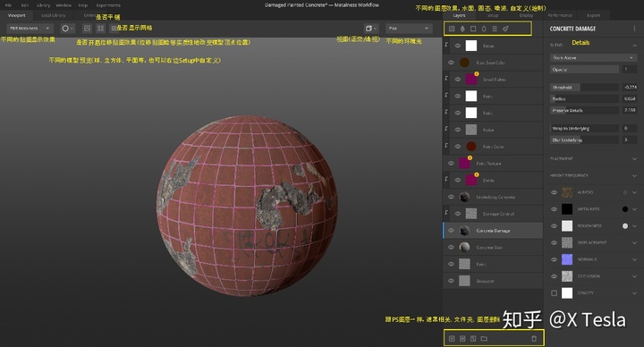Open the Edit menu
The height and width of the screenshot is (347, 644).
coord(25,5)
